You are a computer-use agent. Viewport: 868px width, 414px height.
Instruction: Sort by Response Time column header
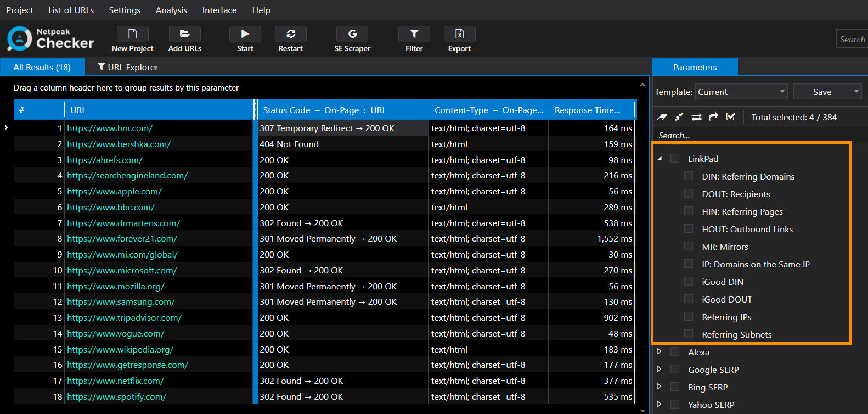pyautogui.click(x=592, y=110)
